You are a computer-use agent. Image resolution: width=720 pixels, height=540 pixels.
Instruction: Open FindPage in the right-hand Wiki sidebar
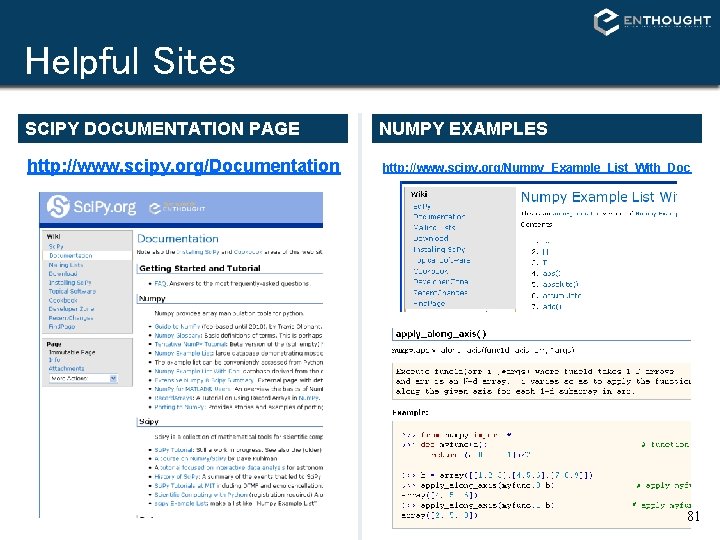(x=429, y=304)
